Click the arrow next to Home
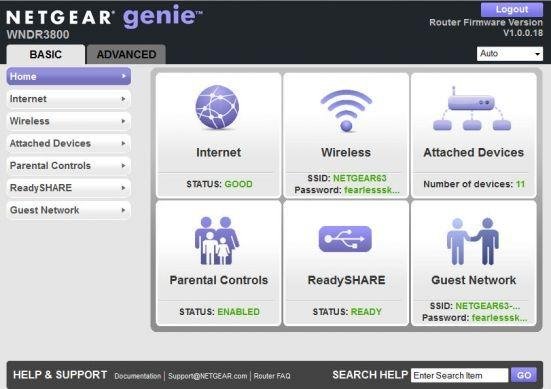Screen dimensions: 551x389 [123, 76]
